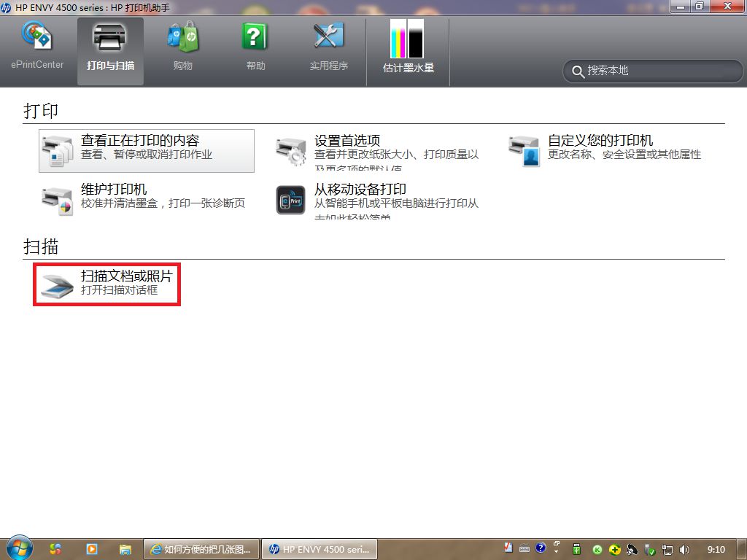Launch the media player taskbar shortcut
Screen dimensions: 747x560
click(91, 549)
